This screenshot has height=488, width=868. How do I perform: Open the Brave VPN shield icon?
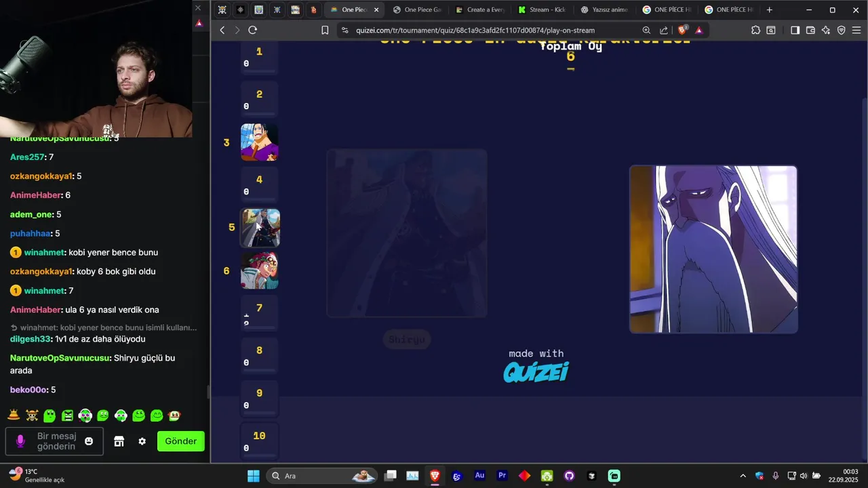tap(842, 30)
